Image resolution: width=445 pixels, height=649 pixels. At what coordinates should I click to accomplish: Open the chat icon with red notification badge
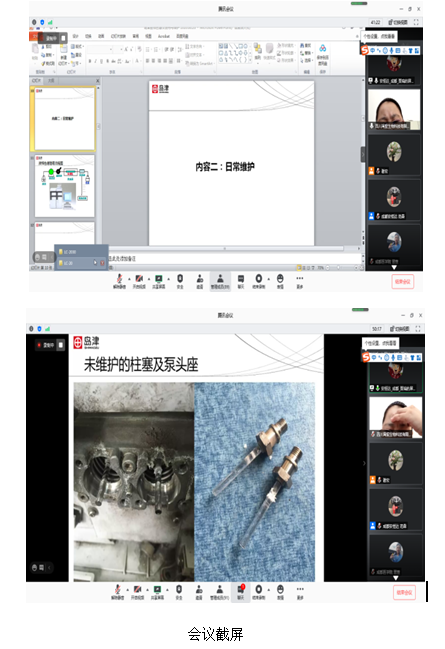coord(241,591)
